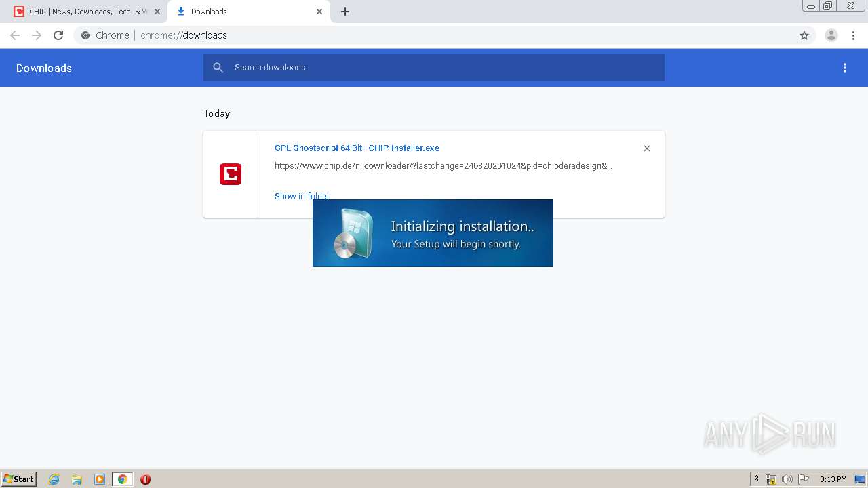This screenshot has height=488, width=868.
Task: Click the Show desktop button
Action: point(861,479)
